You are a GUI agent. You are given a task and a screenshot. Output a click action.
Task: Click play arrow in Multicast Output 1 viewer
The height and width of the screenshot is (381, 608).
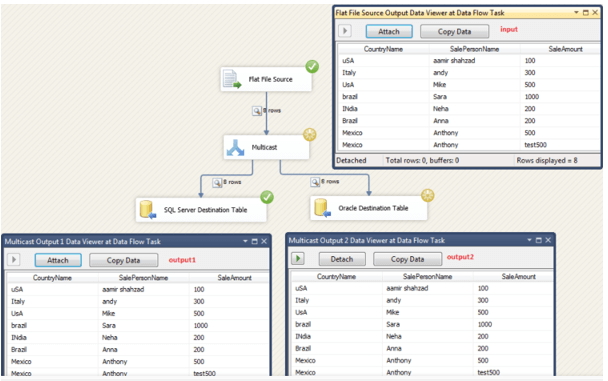(x=14, y=259)
